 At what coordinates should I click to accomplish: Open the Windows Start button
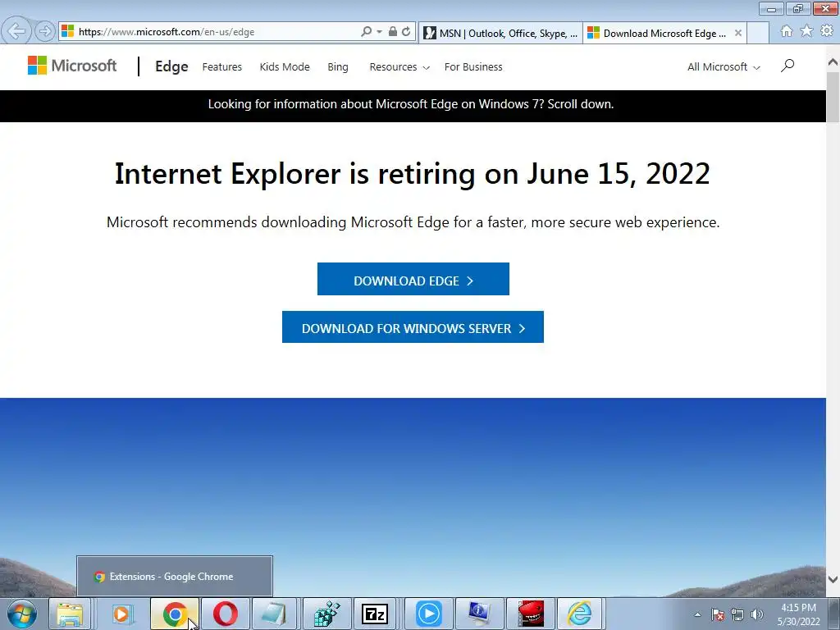click(x=22, y=614)
